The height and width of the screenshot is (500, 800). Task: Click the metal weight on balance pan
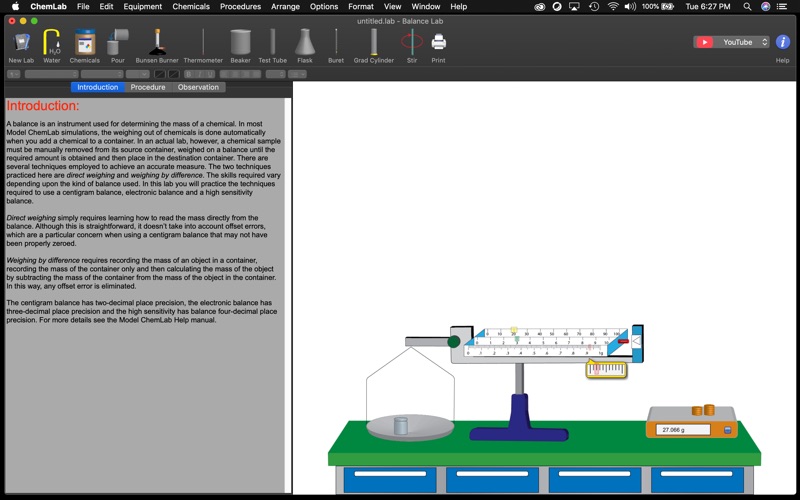pos(401,426)
